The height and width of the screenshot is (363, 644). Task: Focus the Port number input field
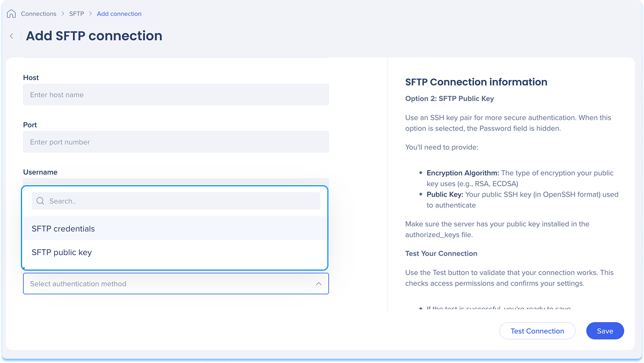(176, 142)
